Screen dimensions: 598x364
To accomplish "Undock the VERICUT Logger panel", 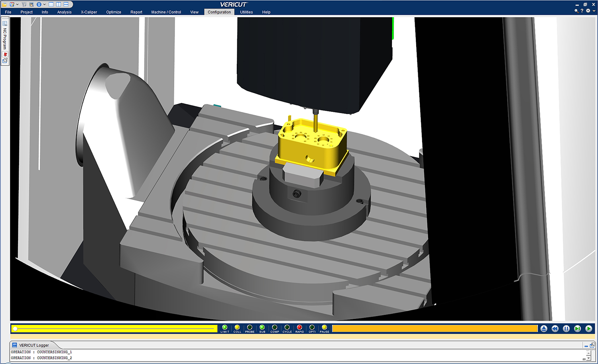I will pyautogui.click(x=592, y=345).
